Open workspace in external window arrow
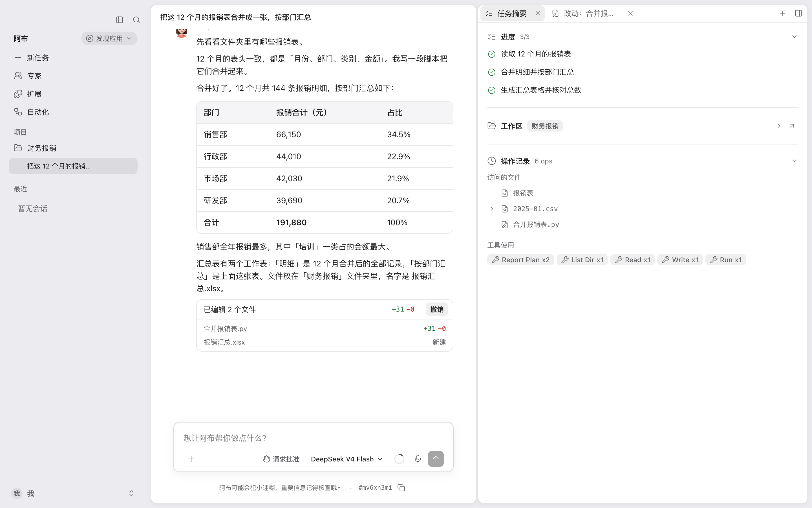This screenshot has height=508, width=812. click(792, 126)
